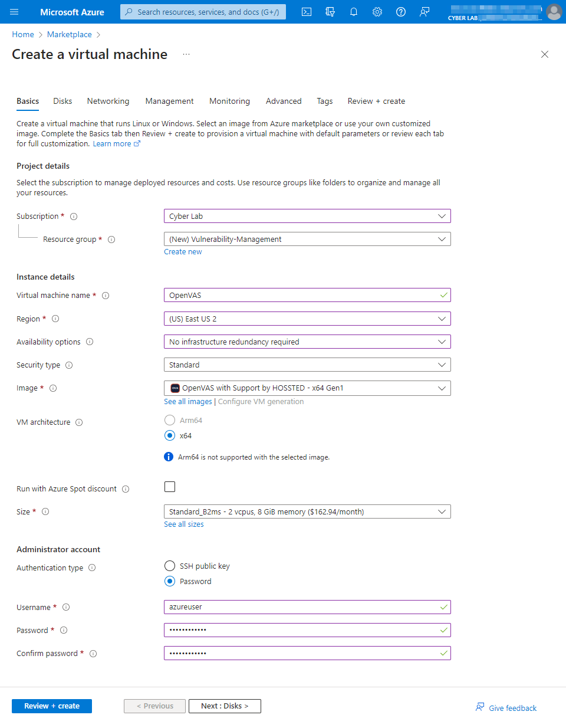The height and width of the screenshot is (728, 566).
Task: Open the notifications bell
Action: [x=354, y=12]
